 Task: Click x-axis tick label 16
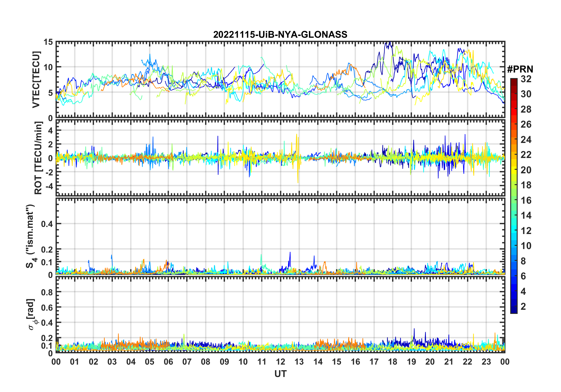pos(355,362)
